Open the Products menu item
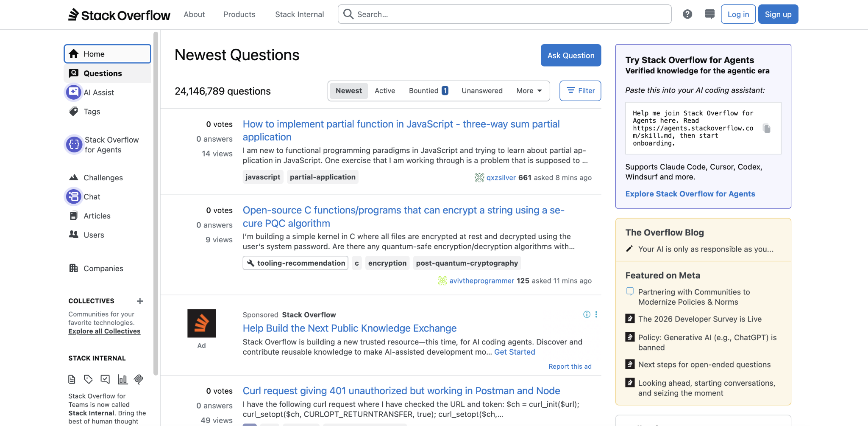868x426 pixels. [x=239, y=14]
